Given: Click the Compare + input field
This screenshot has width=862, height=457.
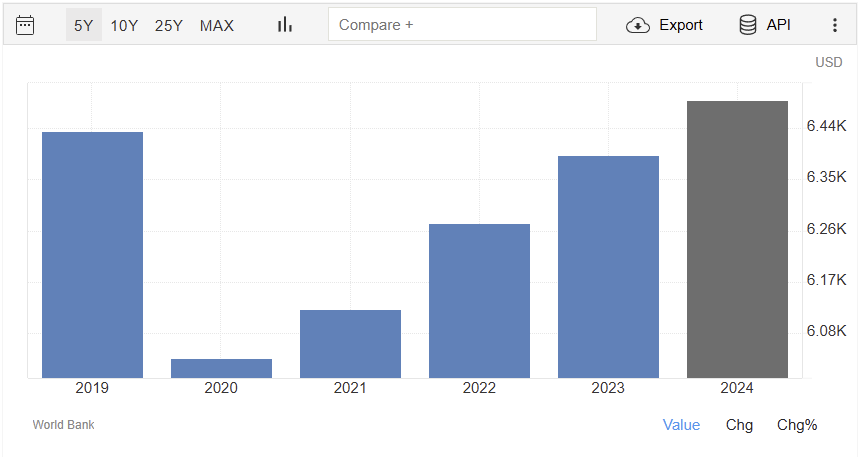Looking at the screenshot, I should click(x=462, y=25).
